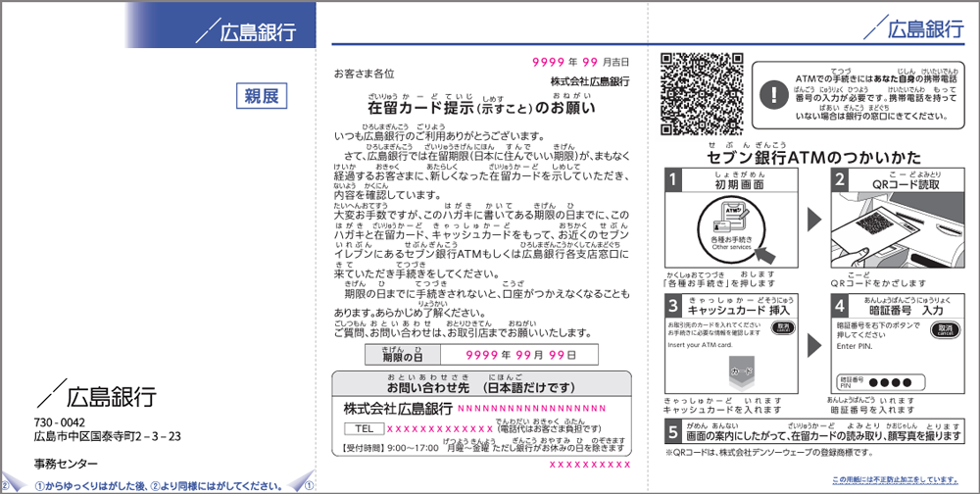Click the 取消 button in step 3 screen

click(x=782, y=329)
